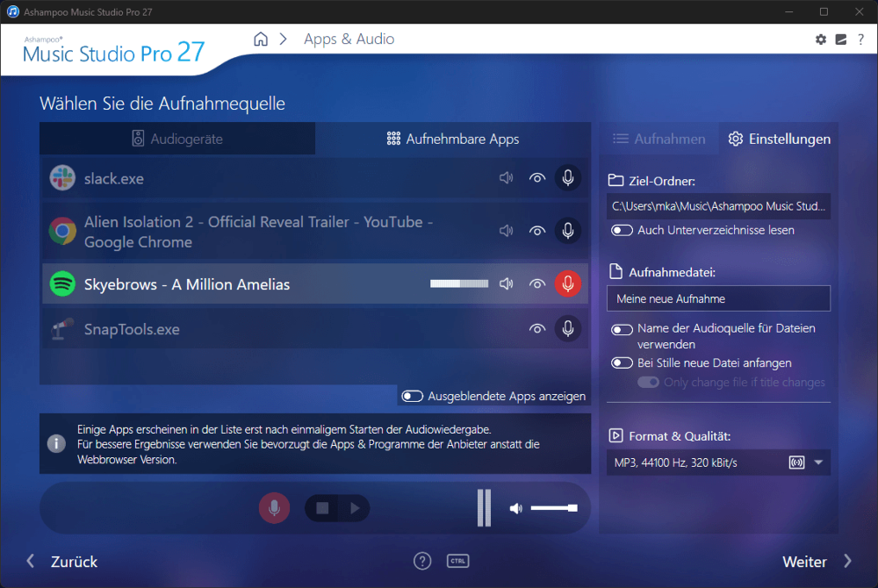
Task: Switch to the Audiogeräte tab
Action: [177, 139]
